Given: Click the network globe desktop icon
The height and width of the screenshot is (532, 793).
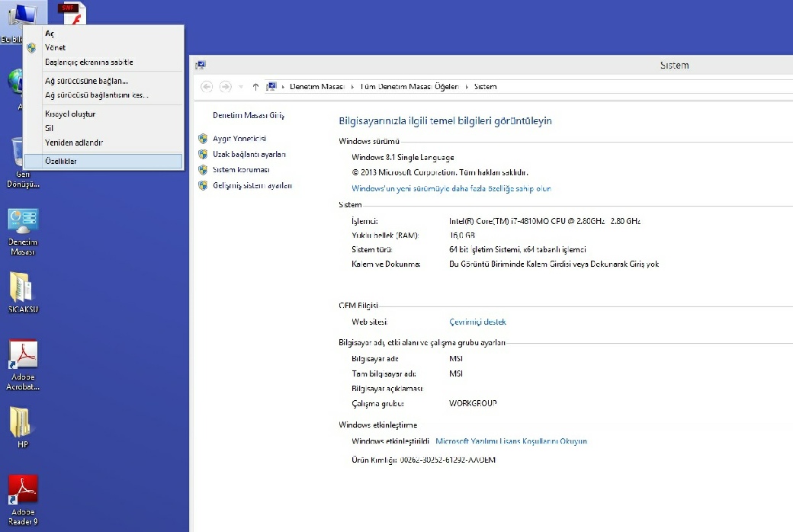Looking at the screenshot, I should click(x=14, y=82).
